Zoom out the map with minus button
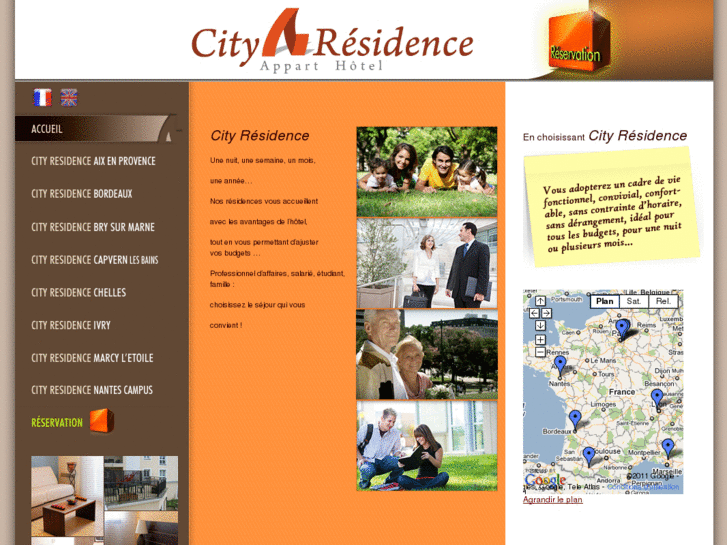727x545 pixels. click(540, 352)
